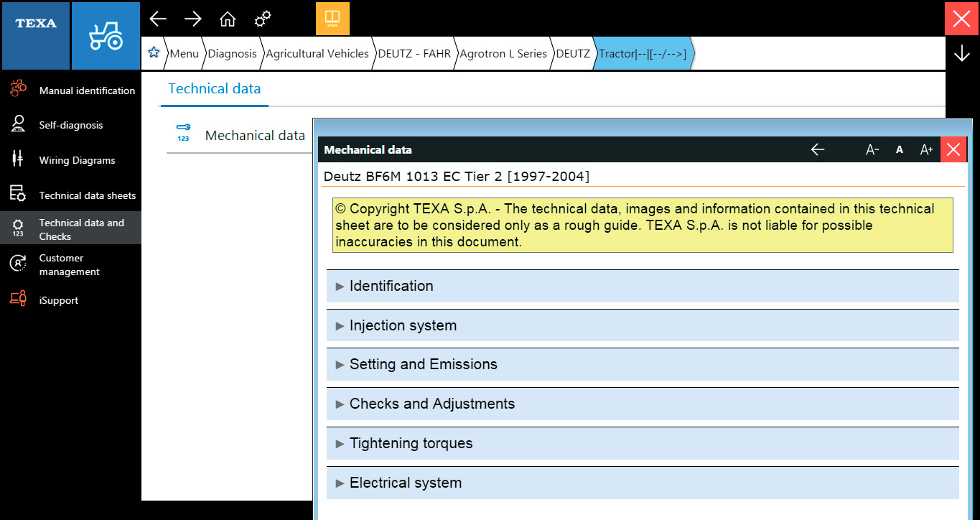Click the Agrotron L Series breadcrumb
Screen dimensions: 980x520
tap(503, 53)
